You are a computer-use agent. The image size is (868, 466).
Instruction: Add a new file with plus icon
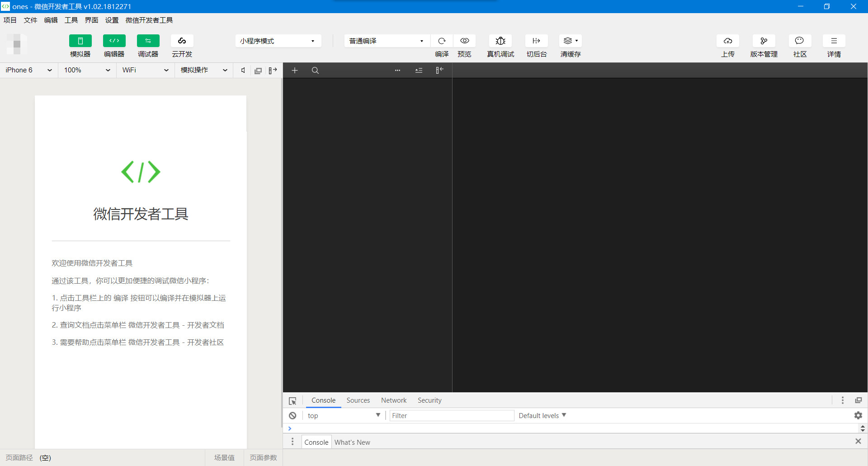point(295,70)
